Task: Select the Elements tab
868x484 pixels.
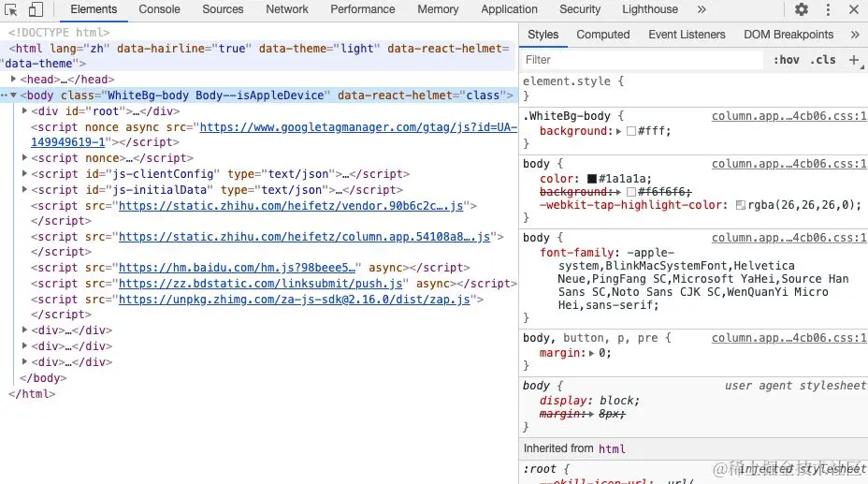Action: coord(94,9)
